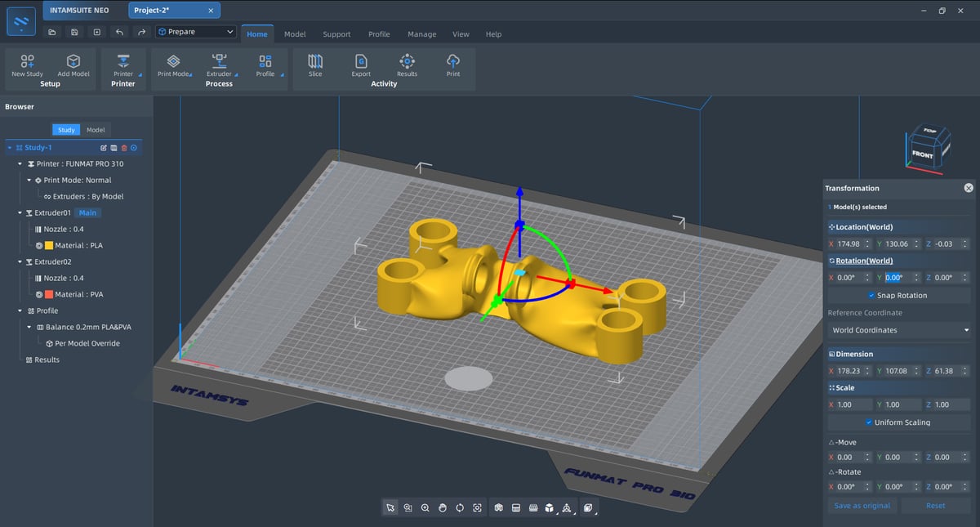Click the Study tab in Browser
The height and width of the screenshot is (527, 980).
[66, 130]
